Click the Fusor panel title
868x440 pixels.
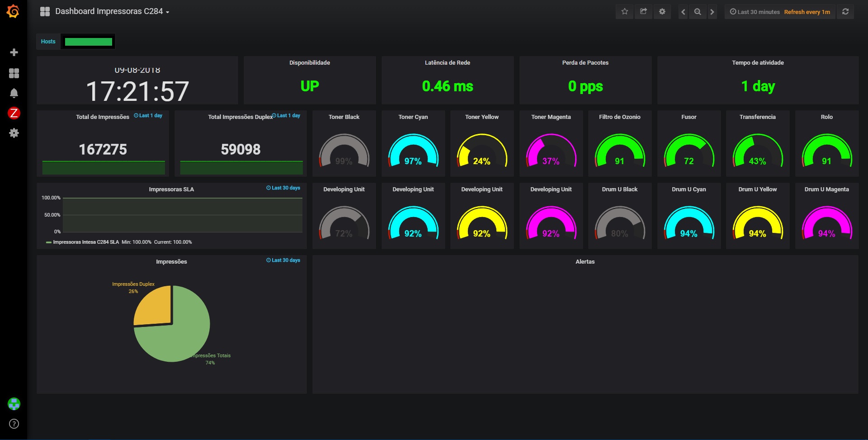coord(689,117)
